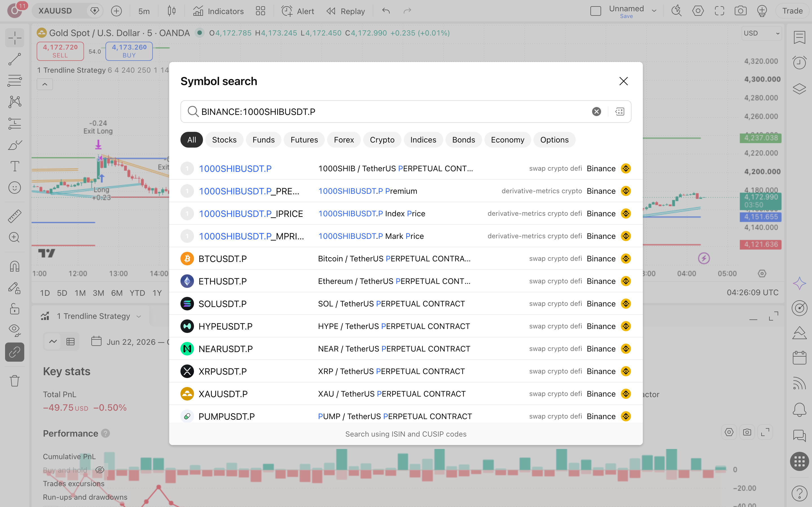
Task: Select the trend line drawing tool
Action: click(x=15, y=59)
